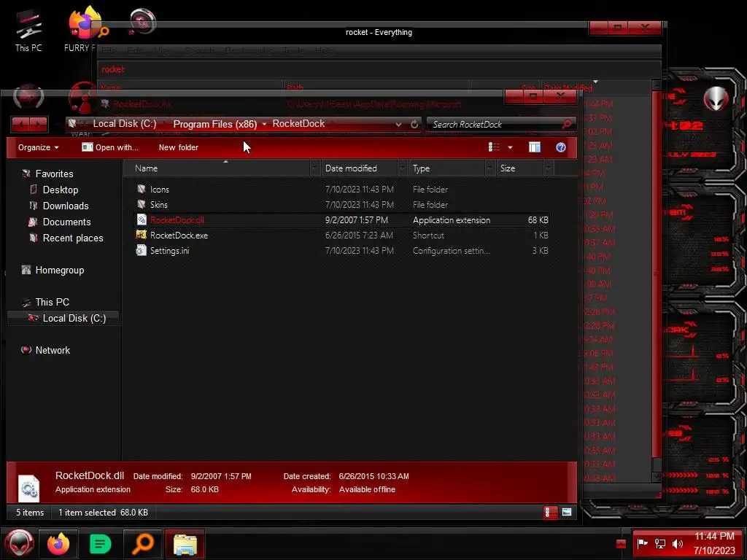Click the RocketDock.dll thumbnail in details pane
The image size is (747, 560).
coord(28,488)
